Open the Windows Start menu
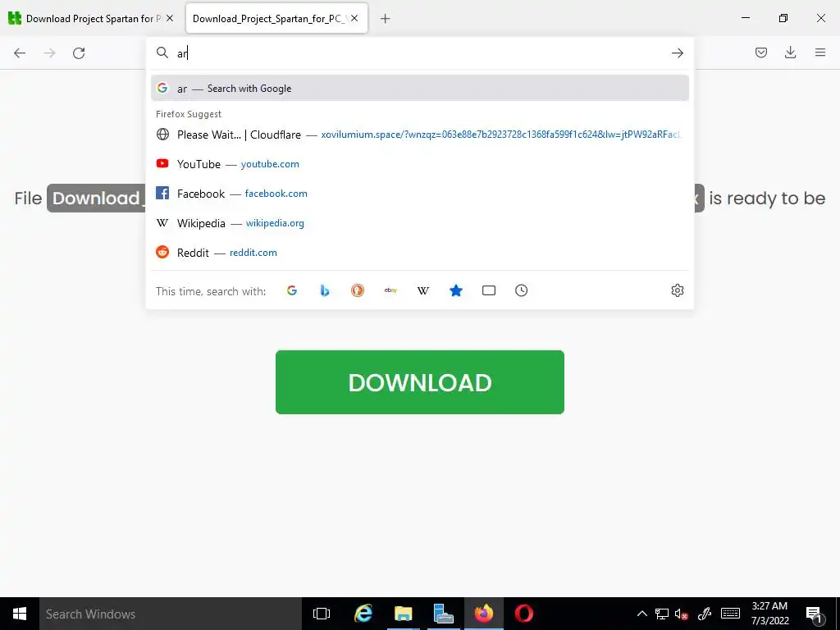Viewport: 840px width, 630px height. (20, 614)
